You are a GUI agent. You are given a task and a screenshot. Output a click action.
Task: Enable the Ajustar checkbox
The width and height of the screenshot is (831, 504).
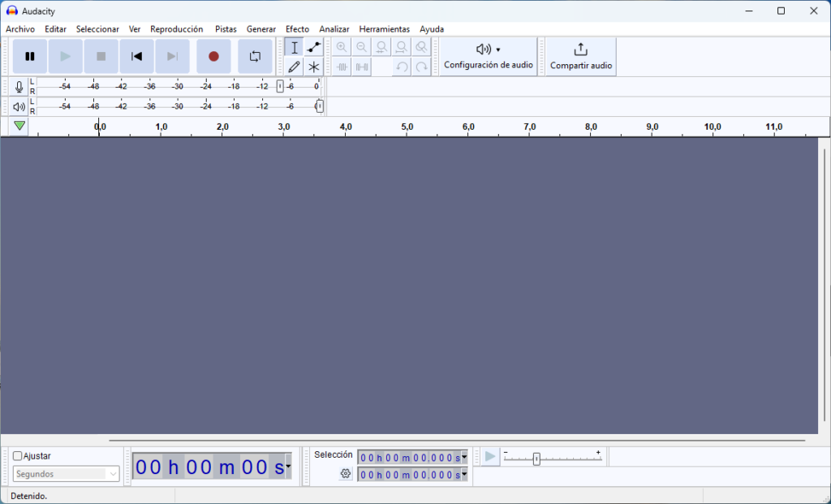tap(17, 455)
